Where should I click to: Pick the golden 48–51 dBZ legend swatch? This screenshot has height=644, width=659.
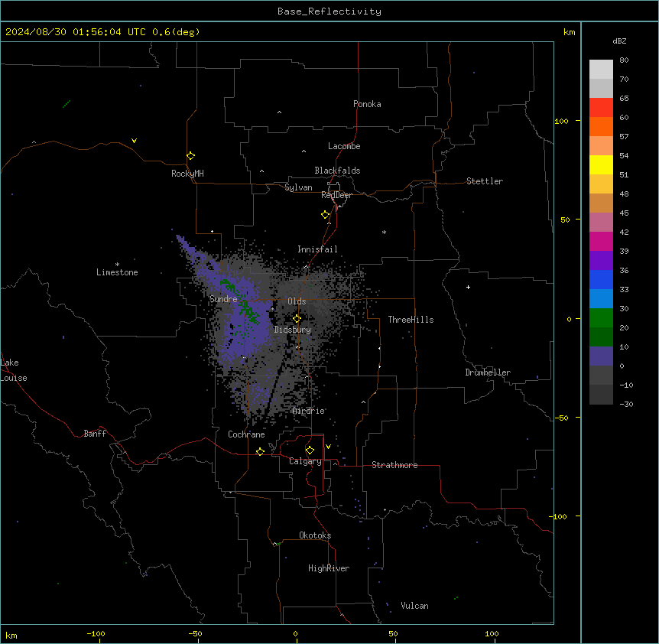601,184
